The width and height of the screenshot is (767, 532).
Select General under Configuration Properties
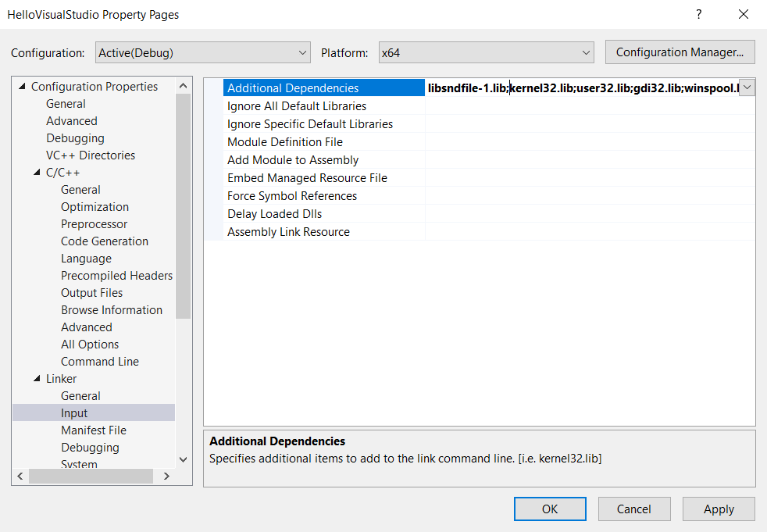[66, 104]
